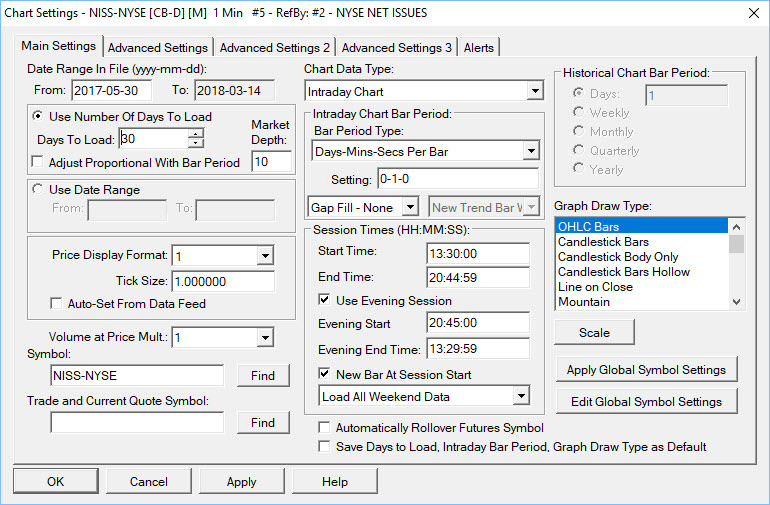Click the Session Start Time field
770x505 pixels.
pyautogui.click(x=478, y=253)
